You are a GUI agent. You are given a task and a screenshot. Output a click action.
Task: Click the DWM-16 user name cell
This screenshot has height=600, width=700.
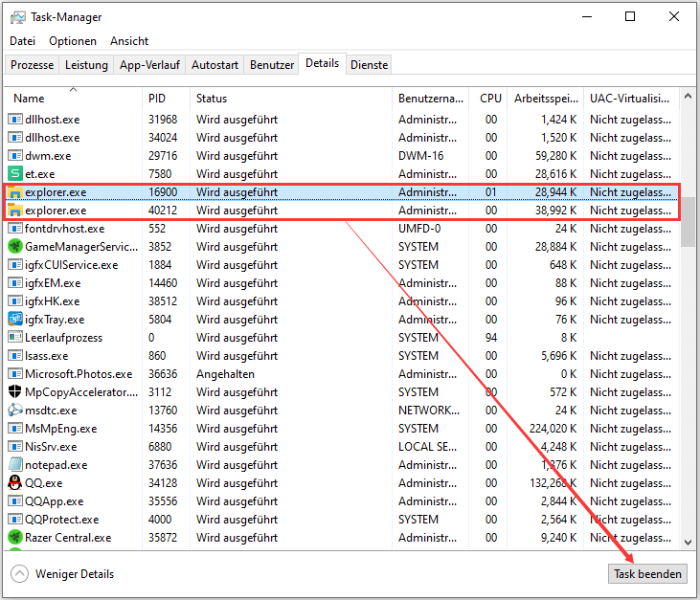tap(420, 156)
